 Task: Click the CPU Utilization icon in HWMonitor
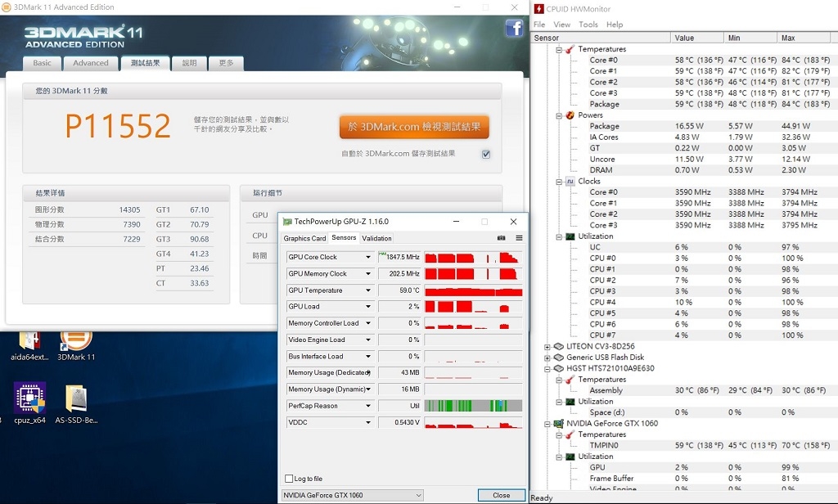pos(570,236)
